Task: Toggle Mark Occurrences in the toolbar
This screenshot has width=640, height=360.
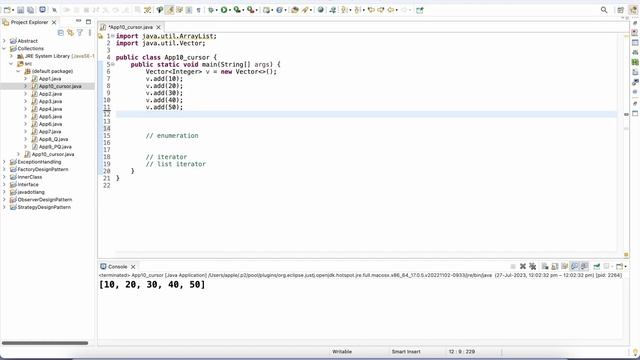Action: click(169, 10)
